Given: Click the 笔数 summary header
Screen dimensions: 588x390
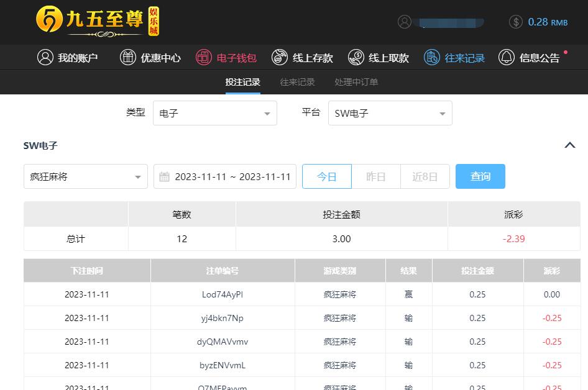Looking at the screenshot, I should coord(182,215).
